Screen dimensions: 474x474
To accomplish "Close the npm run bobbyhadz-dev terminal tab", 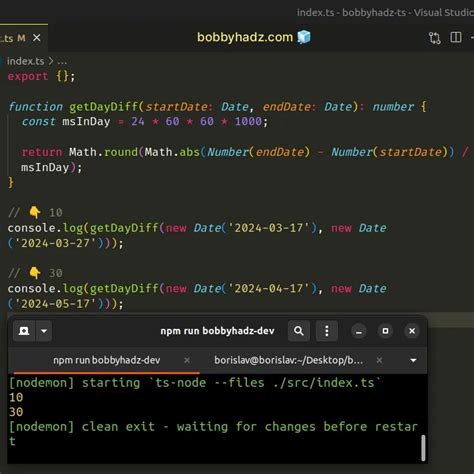I will click(x=187, y=360).
